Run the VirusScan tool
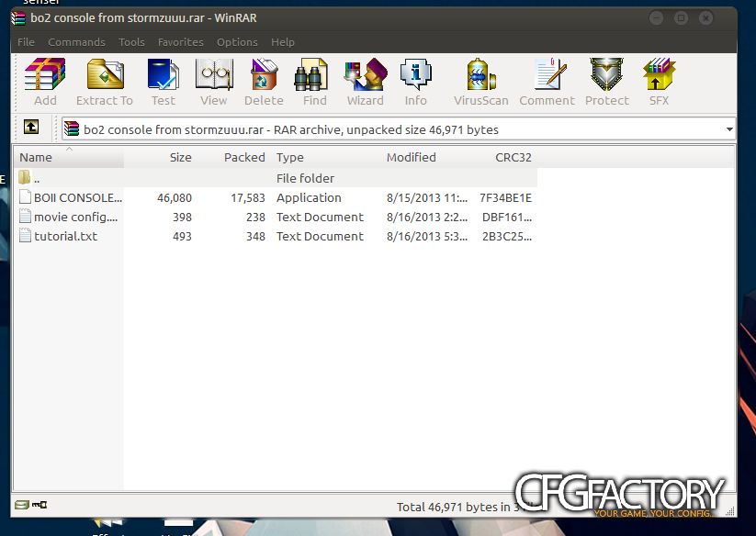The width and height of the screenshot is (756, 536). [480, 74]
